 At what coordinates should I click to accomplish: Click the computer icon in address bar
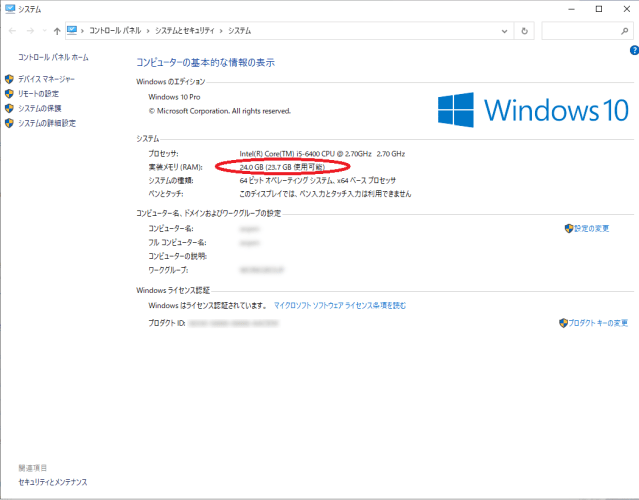tap(73, 31)
